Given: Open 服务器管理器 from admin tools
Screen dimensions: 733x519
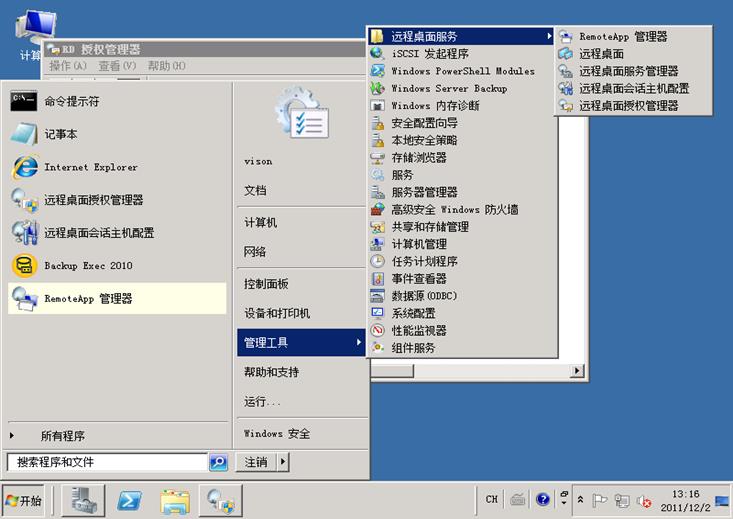Looking at the screenshot, I should 462,192.
